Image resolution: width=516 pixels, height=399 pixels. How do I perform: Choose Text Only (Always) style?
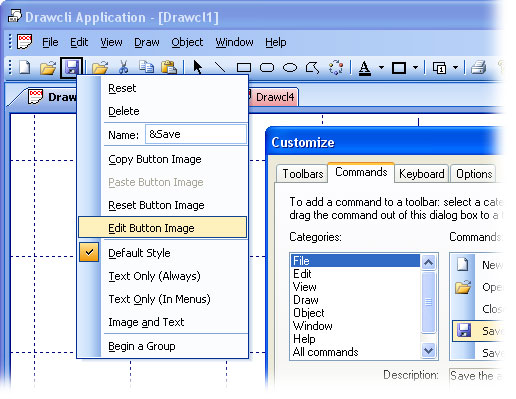163,276
